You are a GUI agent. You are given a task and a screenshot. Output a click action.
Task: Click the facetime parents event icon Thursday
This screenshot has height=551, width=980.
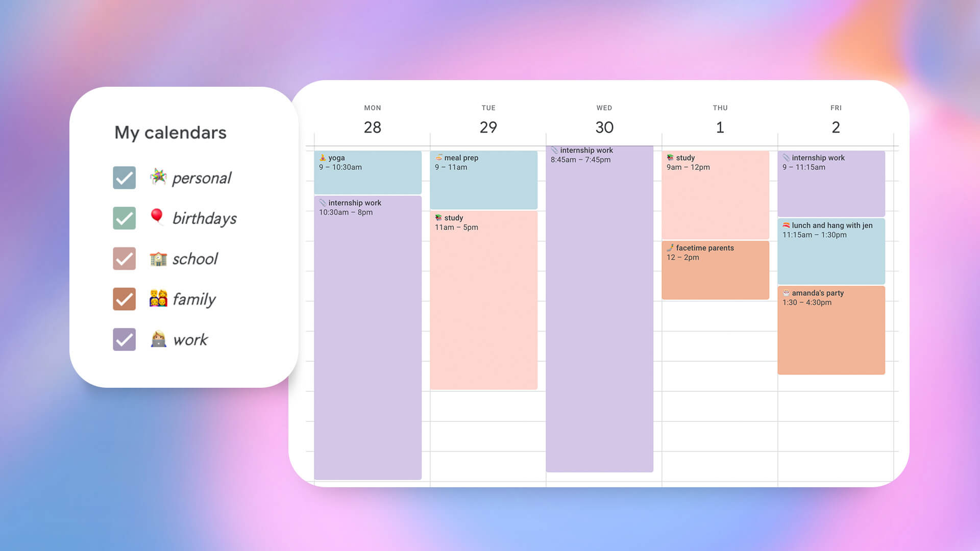click(x=672, y=247)
